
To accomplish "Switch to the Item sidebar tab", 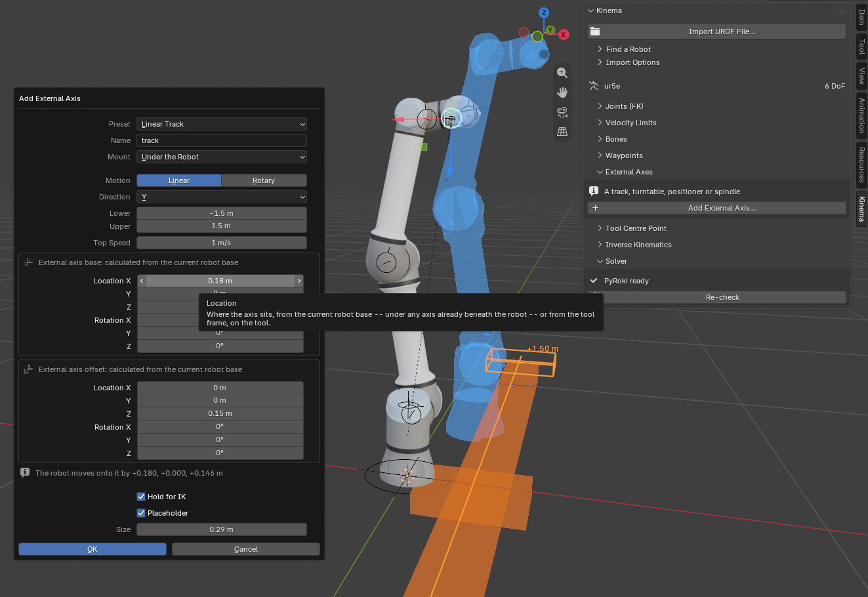I will pos(861,17).
